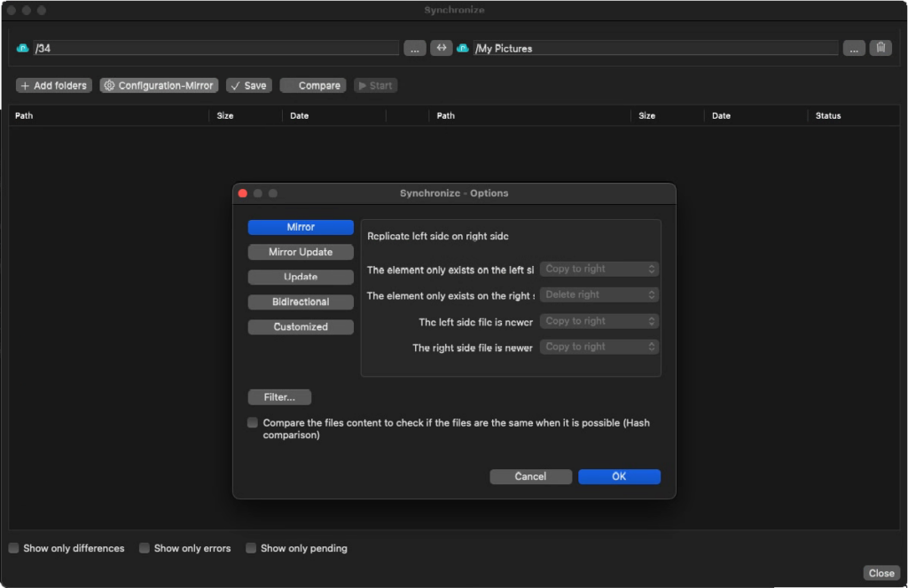Click the browse ellipsis beside My Pictures

click(853, 48)
